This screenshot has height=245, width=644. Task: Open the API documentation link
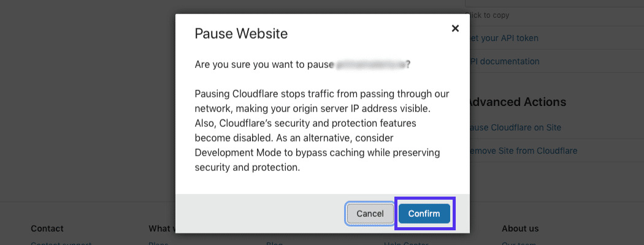[x=505, y=61]
